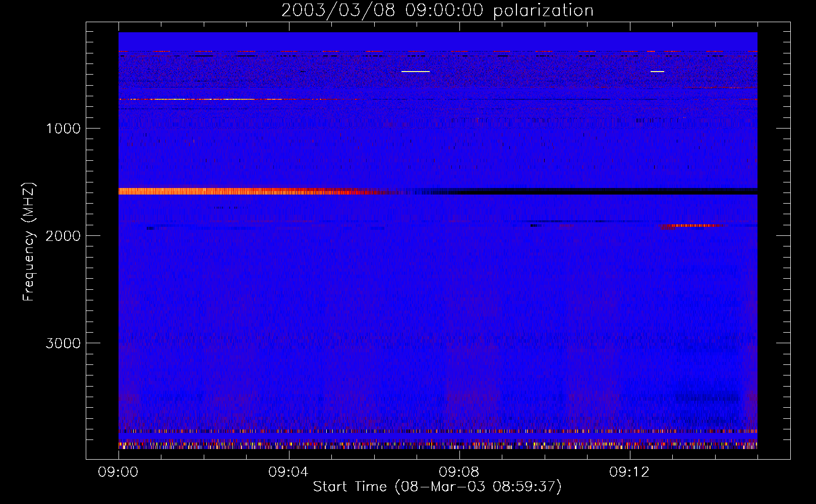This screenshot has height=504, width=816.
Task: Select the 09:04 time tick label
Action: click(288, 472)
